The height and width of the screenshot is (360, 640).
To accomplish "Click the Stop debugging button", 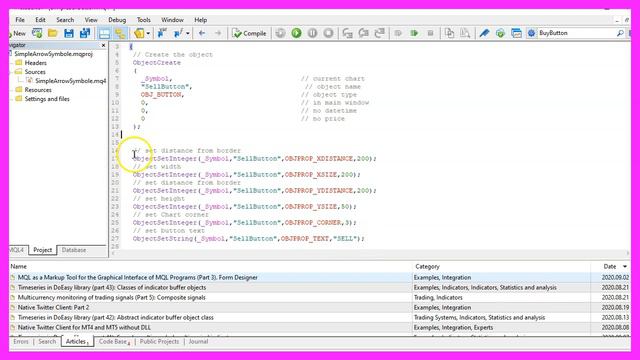I will (328, 33).
